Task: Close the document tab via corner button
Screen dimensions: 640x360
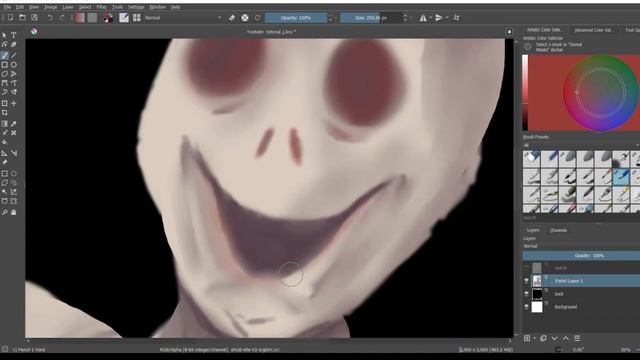Action: point(509,32)
